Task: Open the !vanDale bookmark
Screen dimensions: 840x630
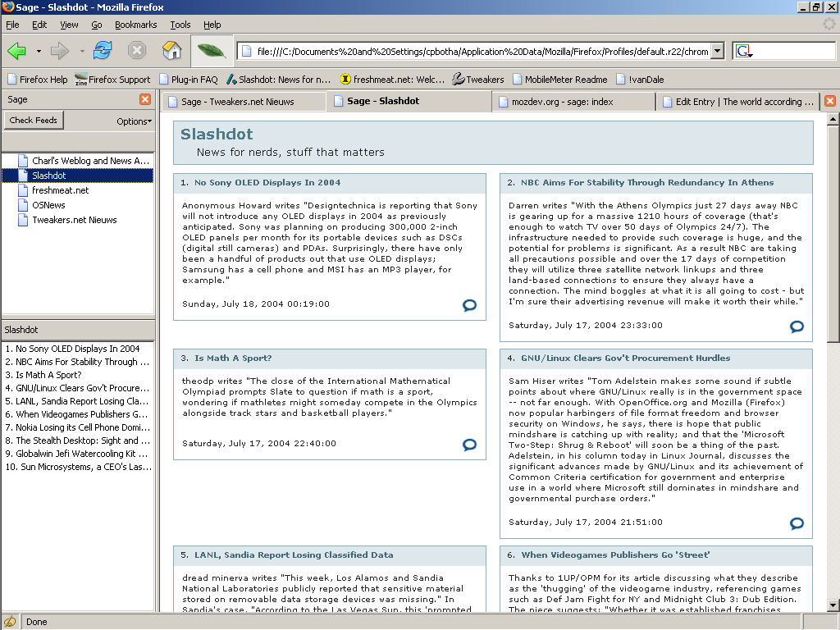Action: pyautogui.click(x=640, y=80)
